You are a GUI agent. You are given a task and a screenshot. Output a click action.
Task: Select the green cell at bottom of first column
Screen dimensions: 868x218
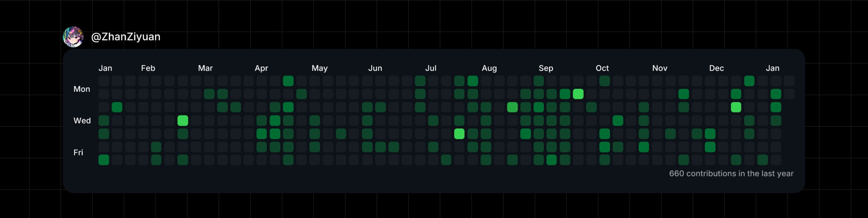[x=104, y=160]
